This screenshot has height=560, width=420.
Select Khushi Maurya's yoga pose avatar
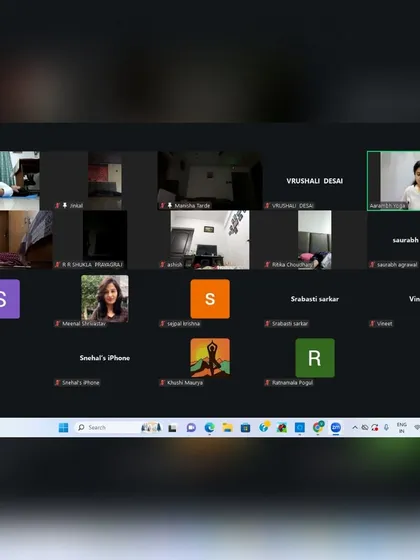click(x=210, y=358)
